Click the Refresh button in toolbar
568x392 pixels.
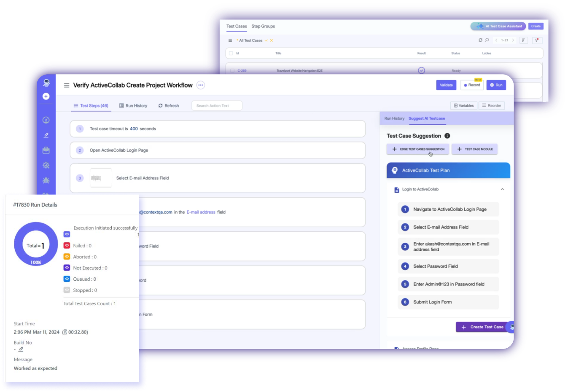[x=169, y=106]
